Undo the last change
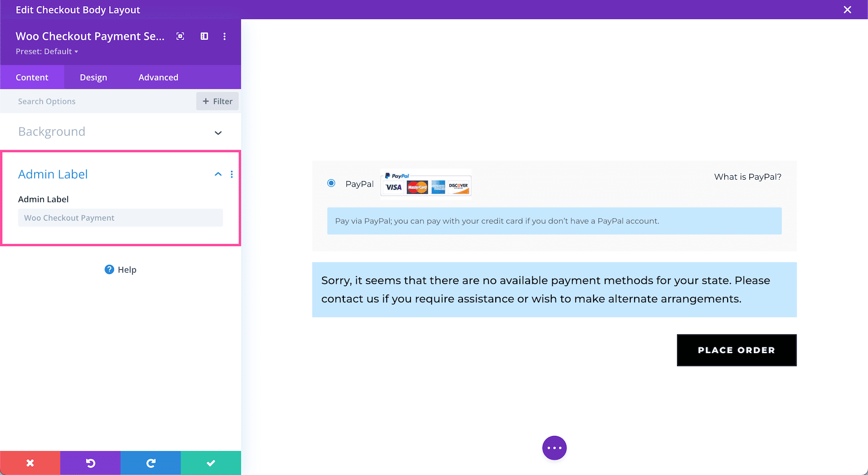Viewport: 868px width, 475px height. click(x=90, y=462)
